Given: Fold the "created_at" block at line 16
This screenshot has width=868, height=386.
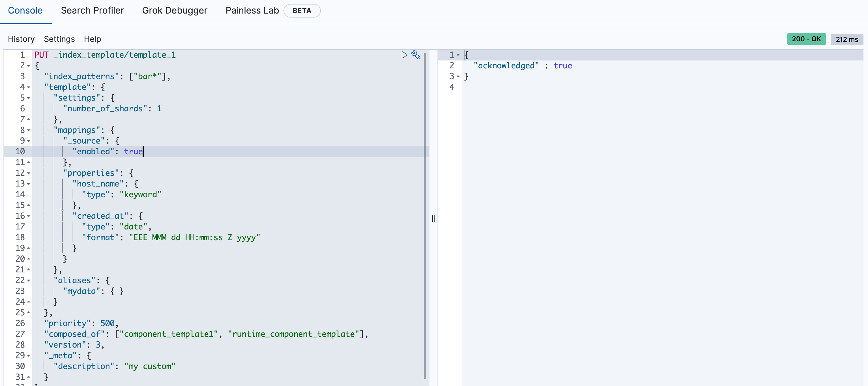Looking at the screenshot, I should (29, 216).
